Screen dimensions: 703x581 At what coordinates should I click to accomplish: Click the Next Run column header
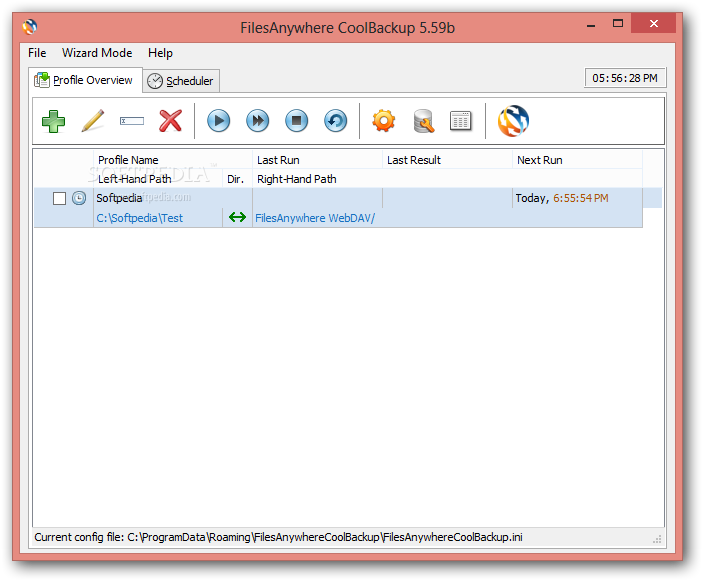(577, 160)
